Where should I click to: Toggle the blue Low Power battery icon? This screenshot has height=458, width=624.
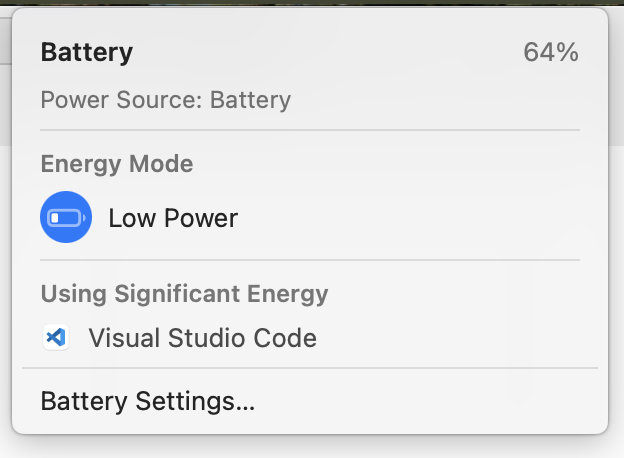(x=66, y=217)
